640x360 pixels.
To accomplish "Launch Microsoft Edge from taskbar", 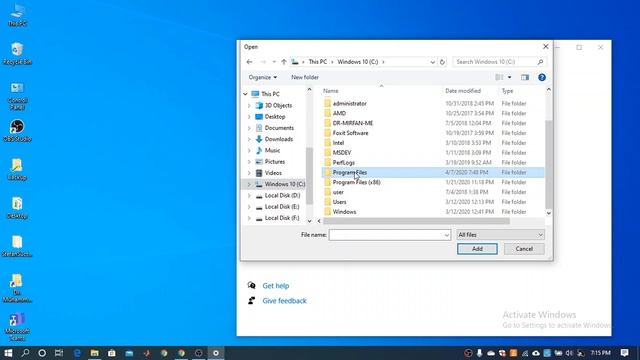I will (77, 353).
